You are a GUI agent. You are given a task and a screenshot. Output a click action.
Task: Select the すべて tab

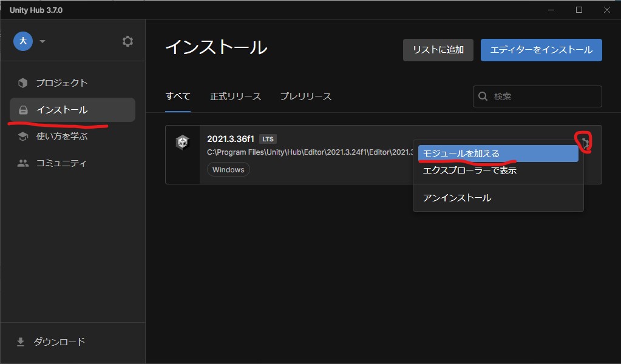coord(178,96)
